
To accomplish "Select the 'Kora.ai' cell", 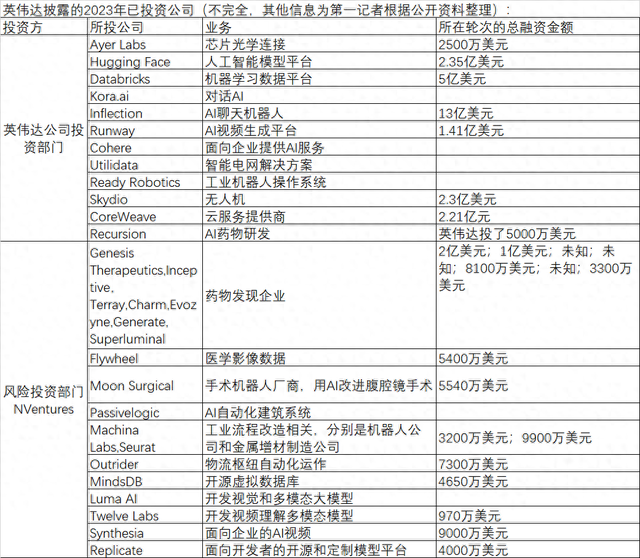I will point(145,96).
